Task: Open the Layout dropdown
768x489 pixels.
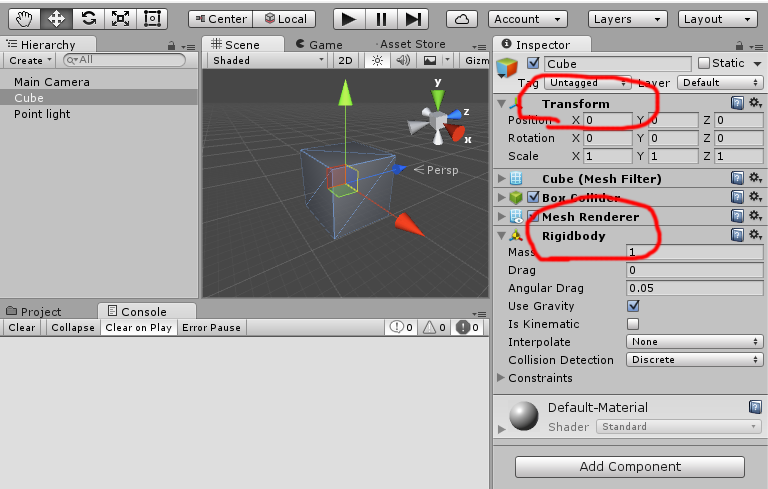Action: [718, 19]
